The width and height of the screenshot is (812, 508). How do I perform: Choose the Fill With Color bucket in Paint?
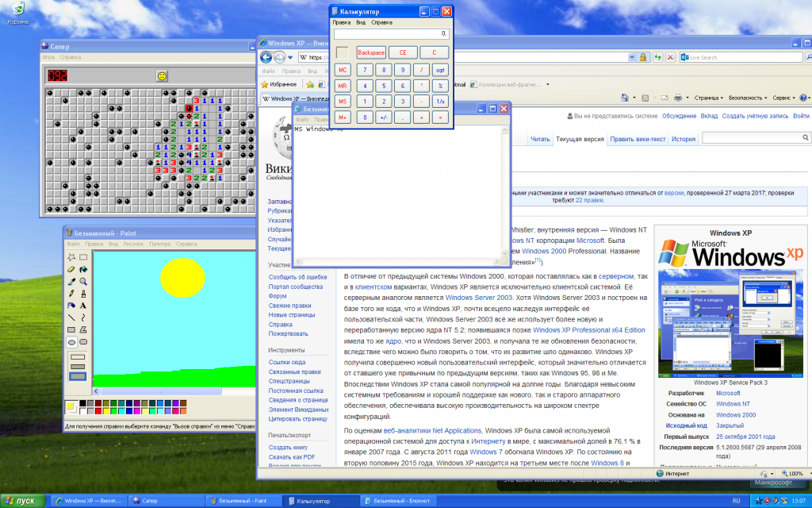tap(82, 270)
